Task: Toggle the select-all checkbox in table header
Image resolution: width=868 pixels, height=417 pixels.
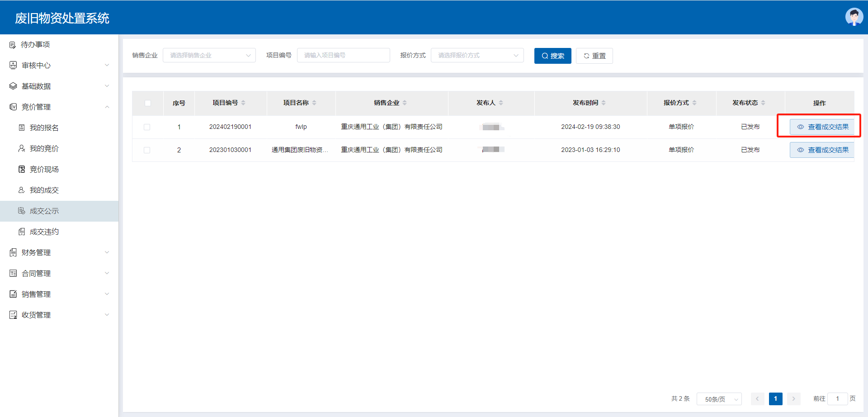Action: point(148,103)
